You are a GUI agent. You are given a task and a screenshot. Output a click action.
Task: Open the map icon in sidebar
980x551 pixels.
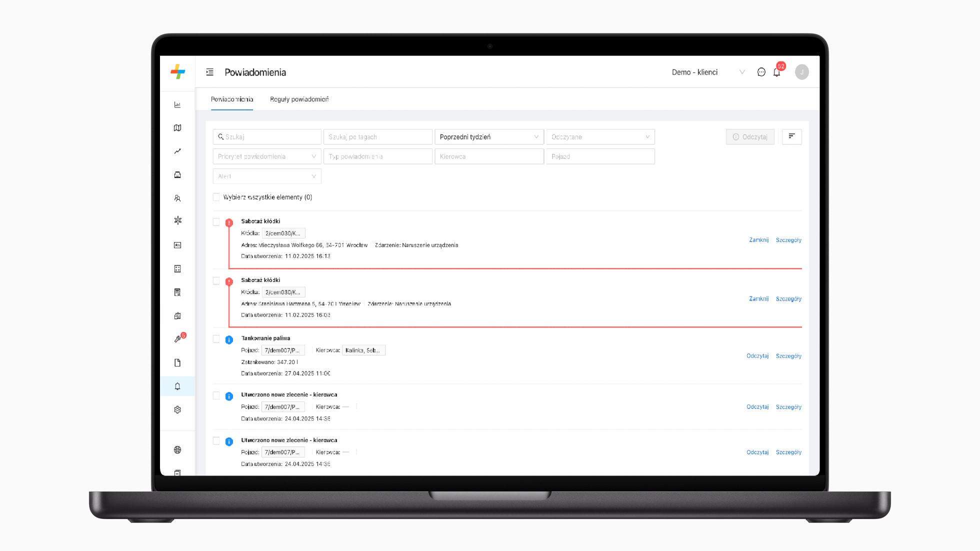tap(177, 128)
